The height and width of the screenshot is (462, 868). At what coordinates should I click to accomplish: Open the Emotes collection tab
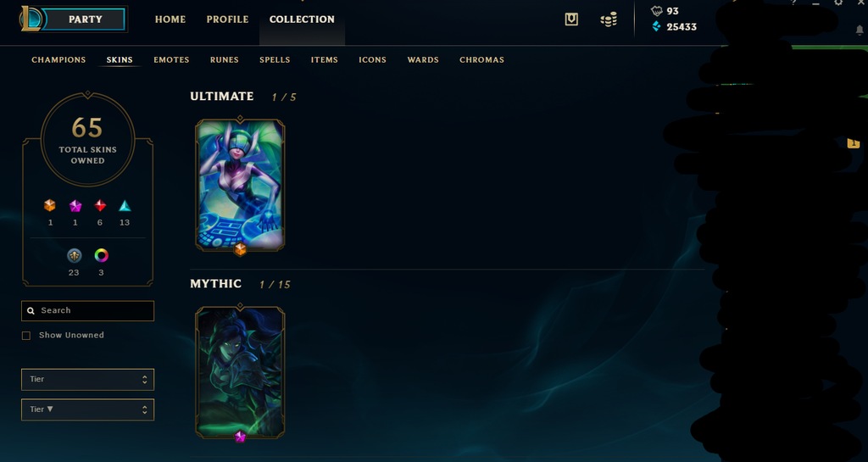pos(171,59)
